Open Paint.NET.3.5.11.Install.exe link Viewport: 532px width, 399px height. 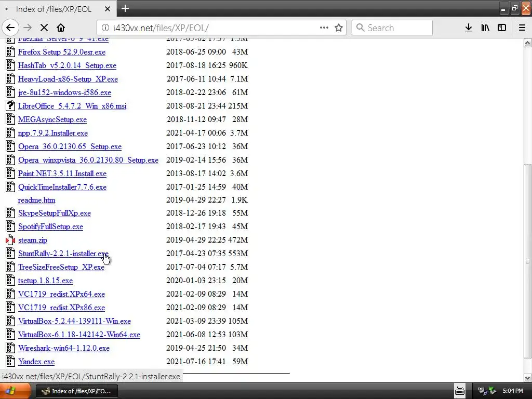click(x=62, y=174)
